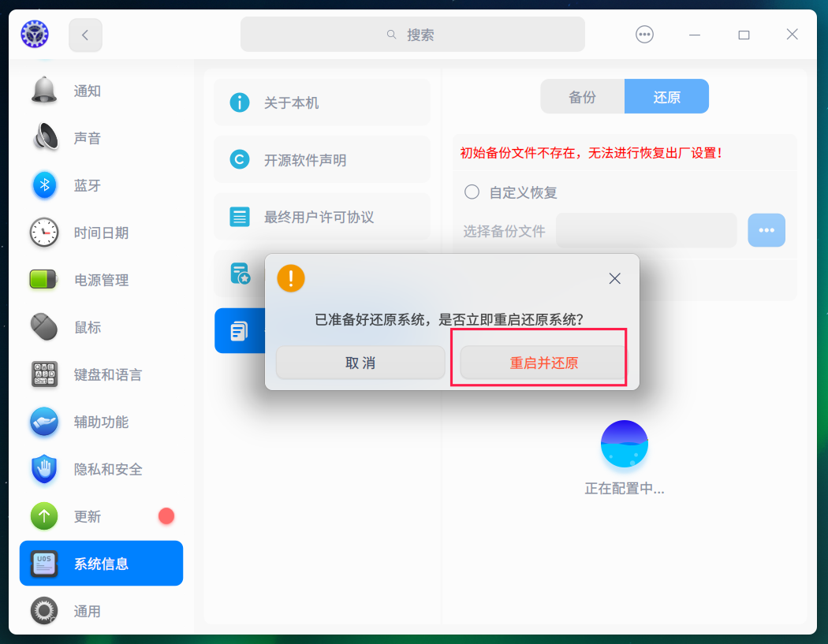Click the battery icon for Power Management
This screenshot has width=828, height=644.
[x=43, y=279]
